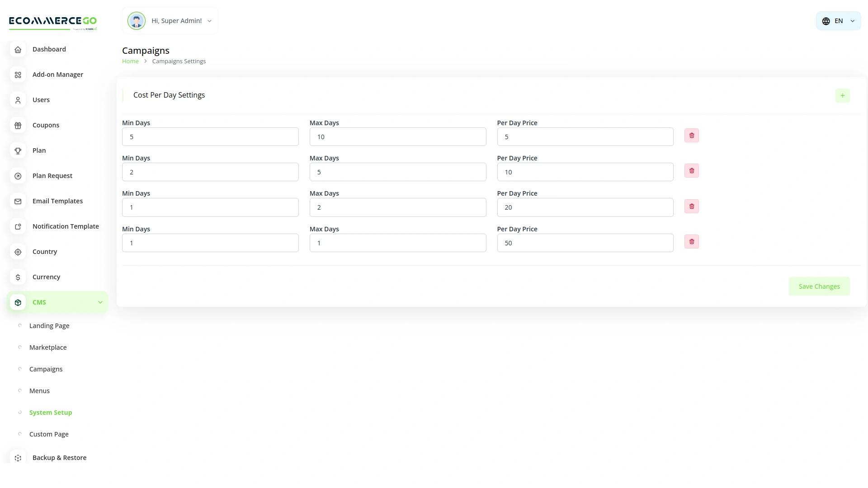868x488 pixels.
Task: Open Email Templates envelope icon
Action: 18,202
